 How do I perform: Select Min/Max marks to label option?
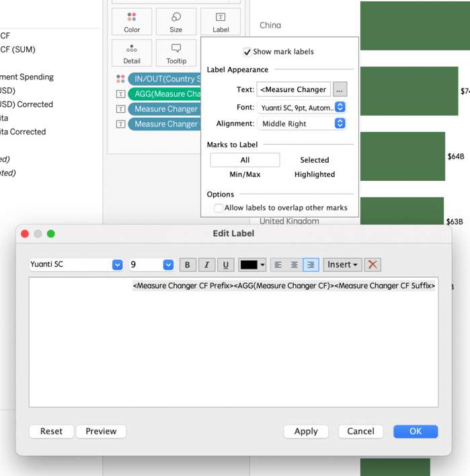pyautogui.click(x=245, y=174)
